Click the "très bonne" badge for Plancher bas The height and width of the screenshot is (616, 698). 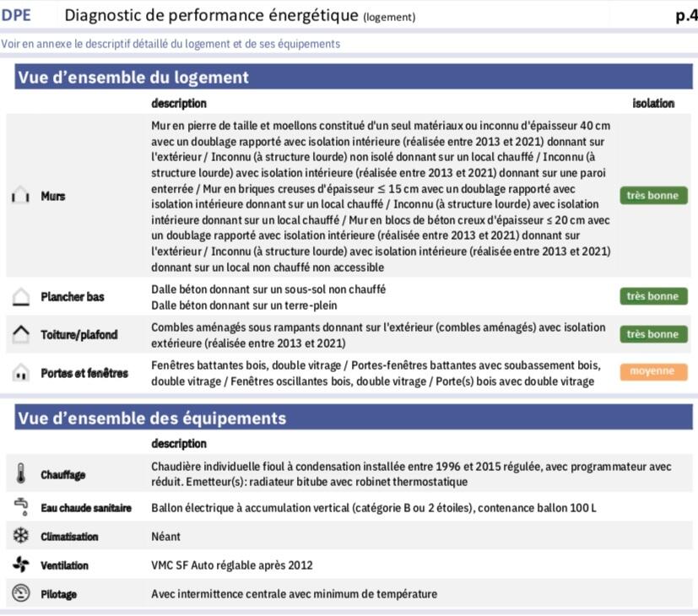[x=652, y=296]
